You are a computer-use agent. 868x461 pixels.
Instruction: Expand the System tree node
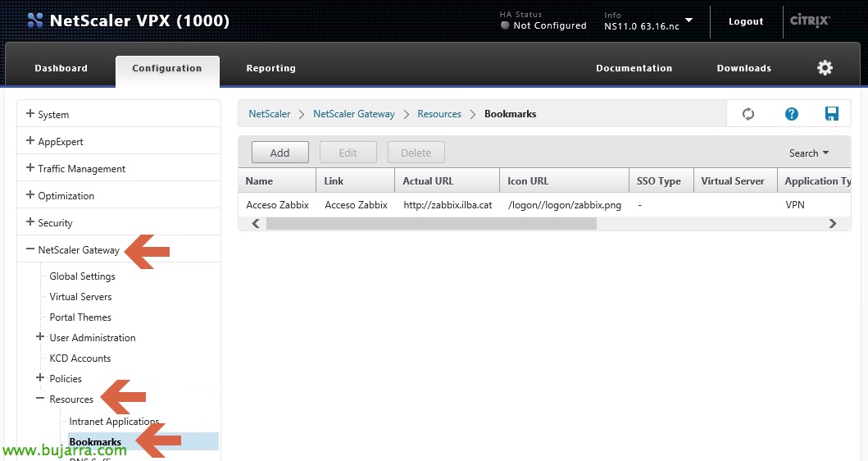click(x=30, y=113)
